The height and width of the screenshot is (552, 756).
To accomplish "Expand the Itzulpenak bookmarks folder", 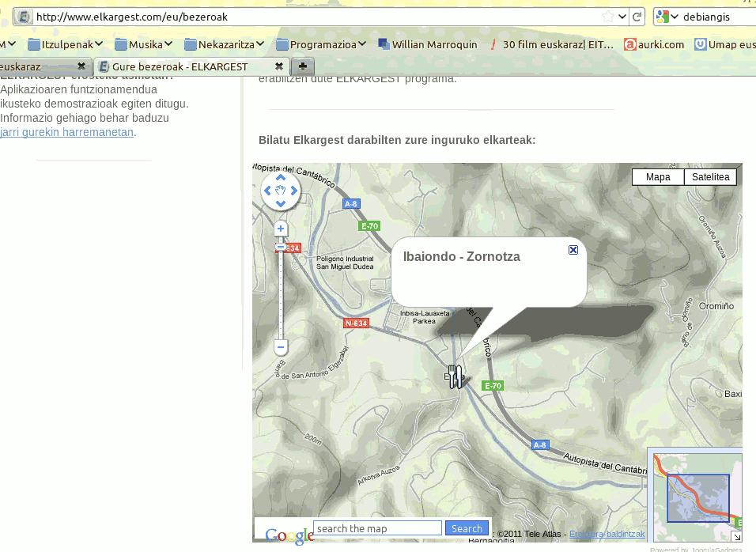I will (x=66, y=45).
